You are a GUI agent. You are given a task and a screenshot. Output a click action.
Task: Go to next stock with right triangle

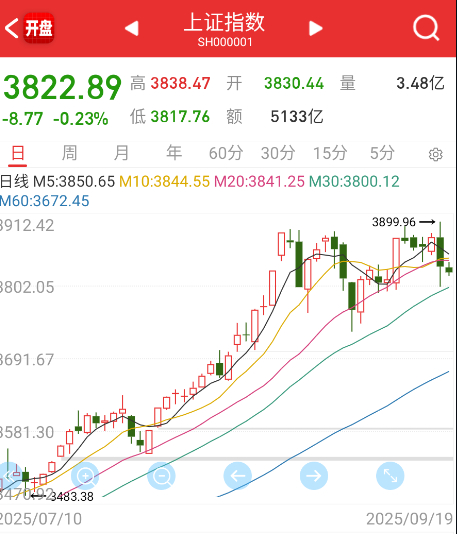click(315, 28)
